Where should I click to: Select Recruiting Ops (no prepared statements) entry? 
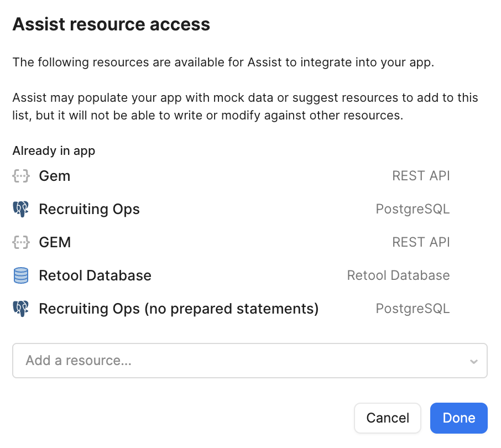179,309
